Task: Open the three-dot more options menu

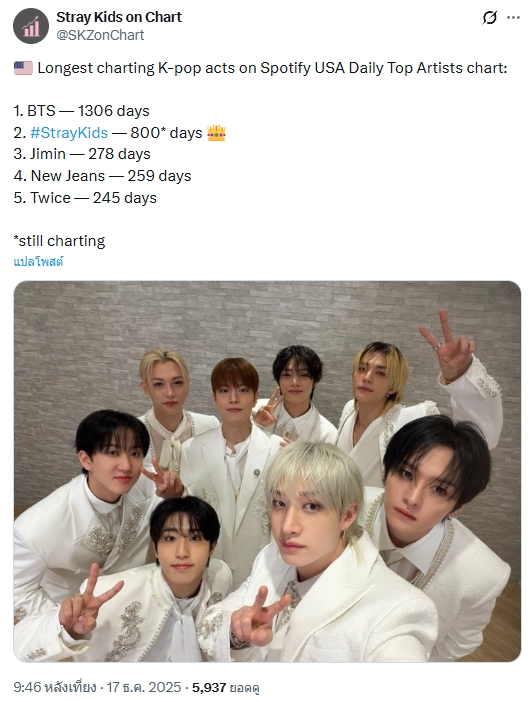Action: tap(513, 18)
